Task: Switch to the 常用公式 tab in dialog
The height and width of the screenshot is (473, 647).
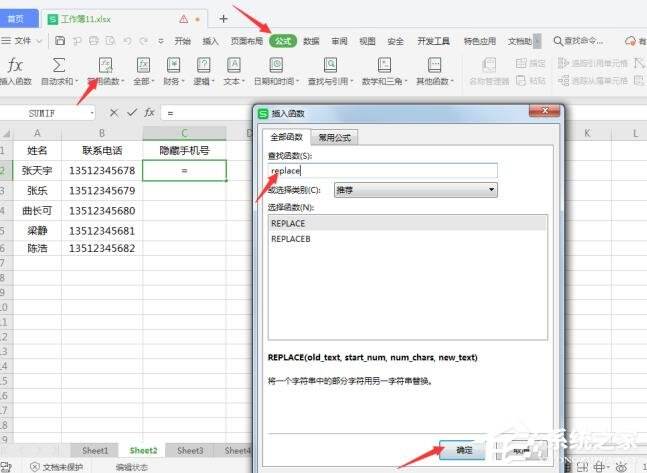Action: (334, 137)
